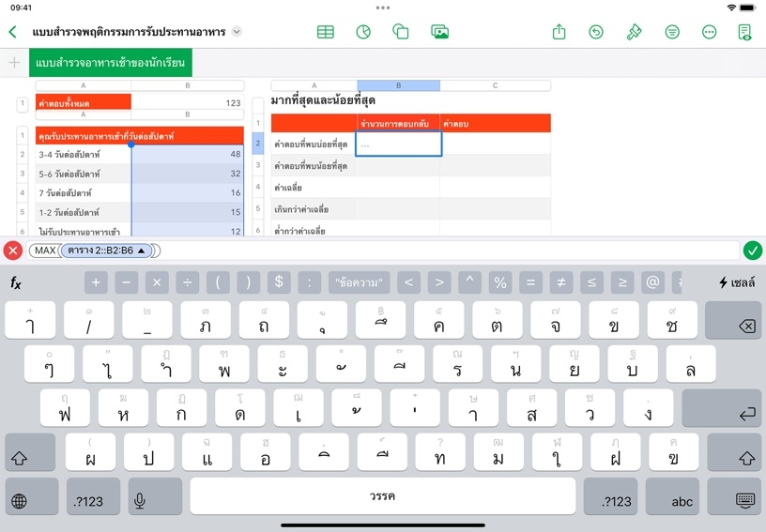Add a new sheet with the plus button
This screenshot has height=532, width=766.
point(14,64)
